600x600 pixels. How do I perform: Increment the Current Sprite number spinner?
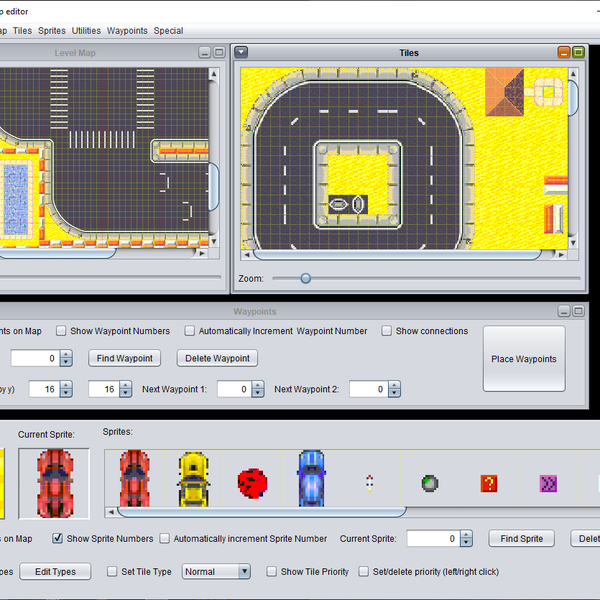point(467,534)
